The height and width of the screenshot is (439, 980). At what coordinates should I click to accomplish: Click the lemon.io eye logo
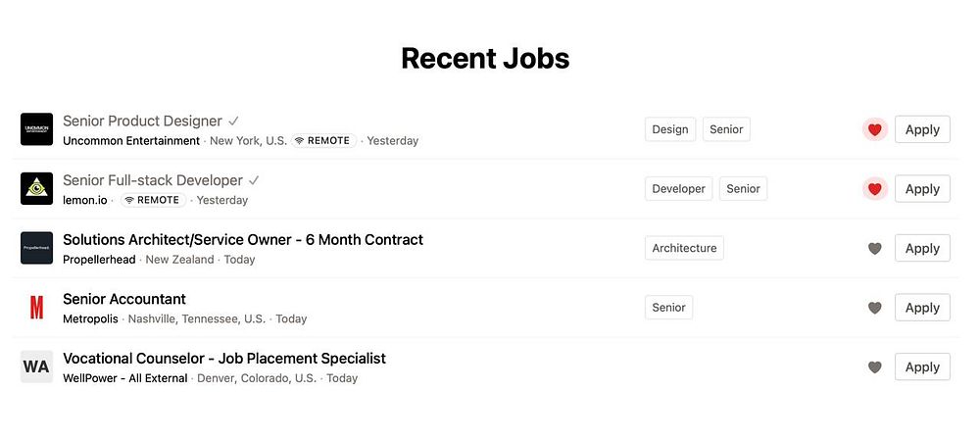click(x=36, y=189)
